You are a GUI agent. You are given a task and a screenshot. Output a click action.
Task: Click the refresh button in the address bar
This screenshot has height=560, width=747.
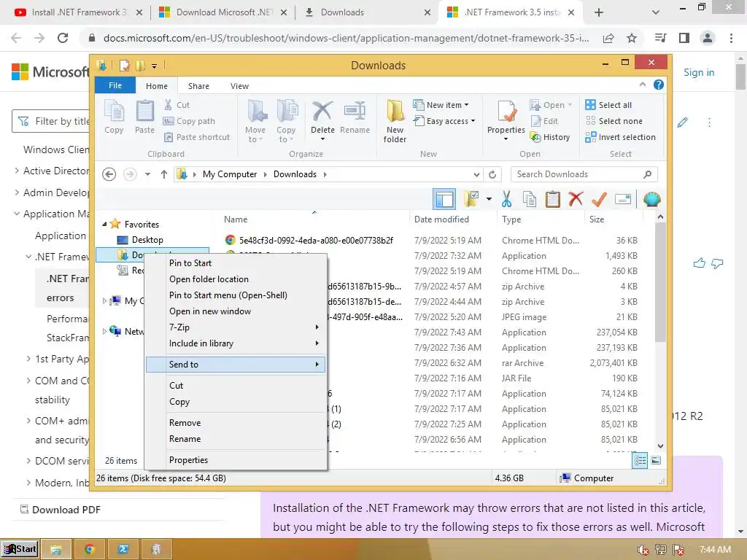pyautogui.click(x=492, y=174)
